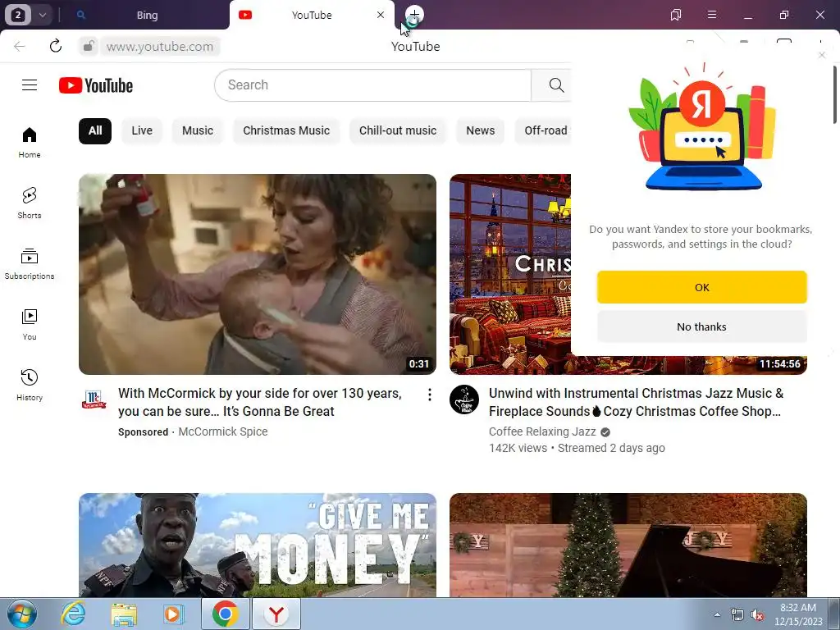Viewport: 840px width, 630px height.
Task: Switch to Google Chrome in taskbar
Action: 225,614
